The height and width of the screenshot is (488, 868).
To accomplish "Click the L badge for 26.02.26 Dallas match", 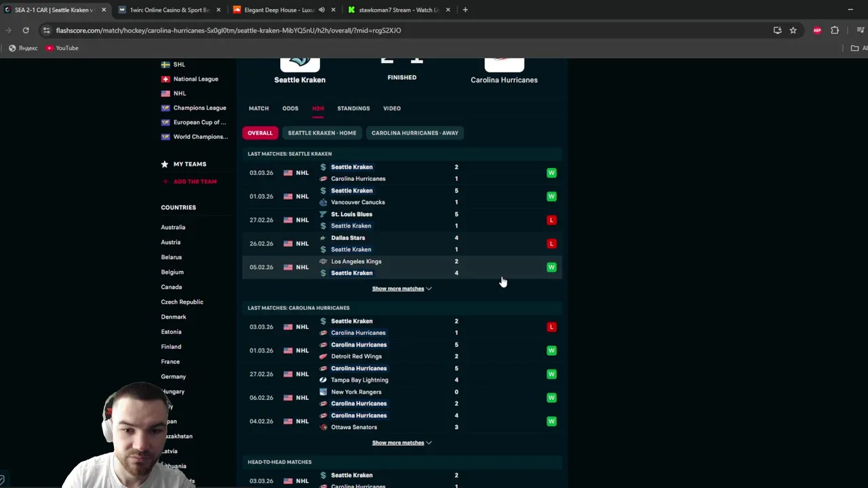I will pos(551,243).
